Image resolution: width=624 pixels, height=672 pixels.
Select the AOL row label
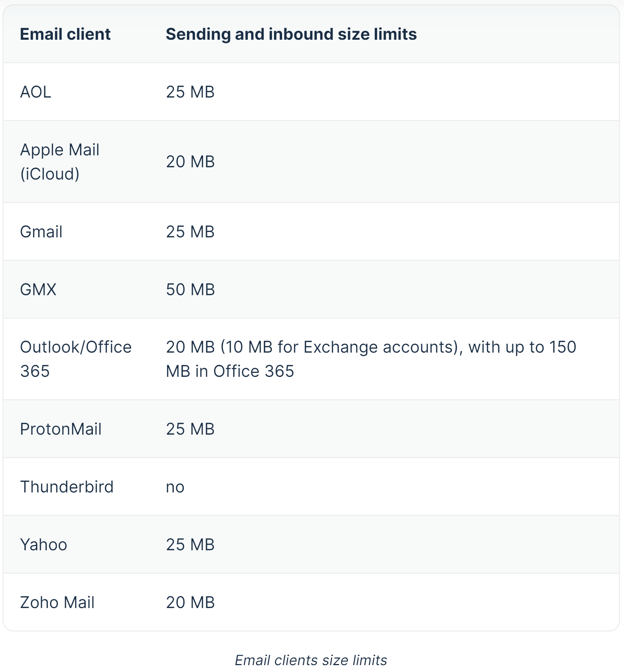[x=35, y=92]
